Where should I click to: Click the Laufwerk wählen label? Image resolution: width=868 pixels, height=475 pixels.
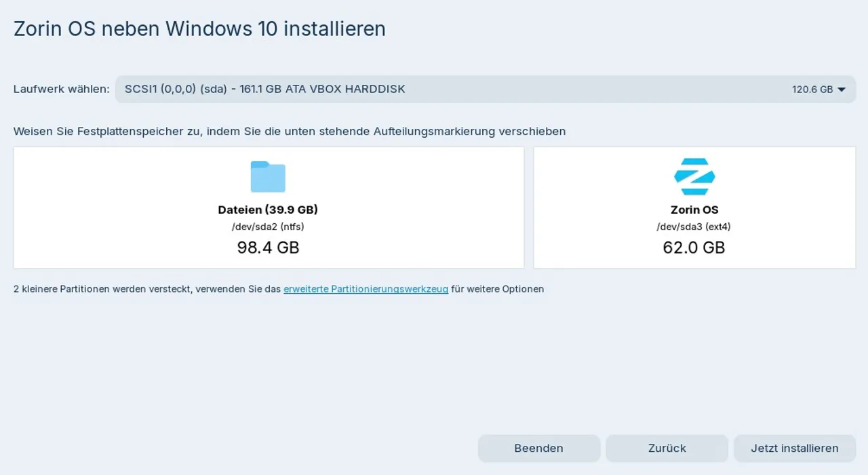[x=62, y=89]
